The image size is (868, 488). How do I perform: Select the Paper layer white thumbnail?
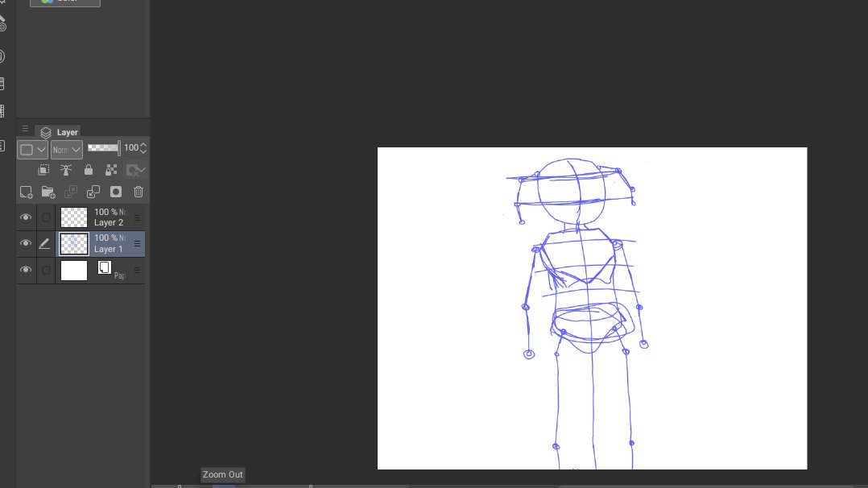pos(73,271)
